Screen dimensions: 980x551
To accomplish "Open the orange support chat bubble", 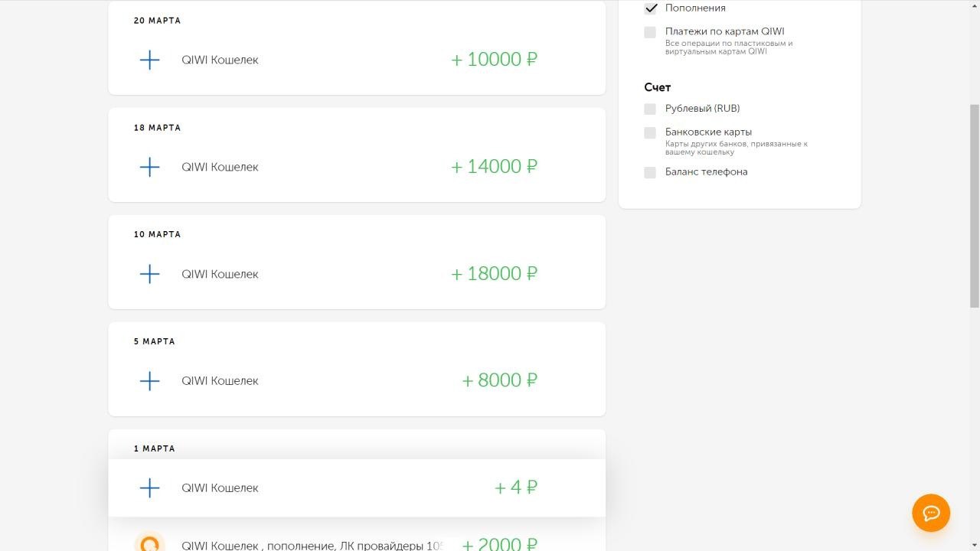I will [931, 513].
